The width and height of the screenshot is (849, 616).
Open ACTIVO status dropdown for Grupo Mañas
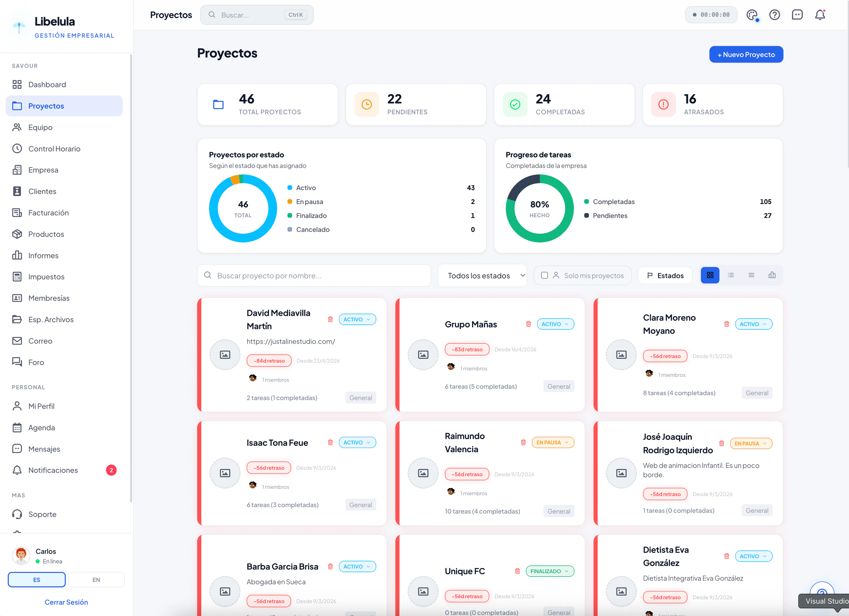tap(555, 324)
